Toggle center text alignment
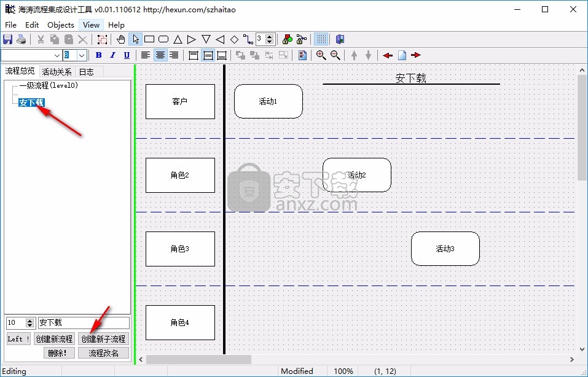Image resolution: width=588 pixels, height=377 pixels. pos(160,55)
